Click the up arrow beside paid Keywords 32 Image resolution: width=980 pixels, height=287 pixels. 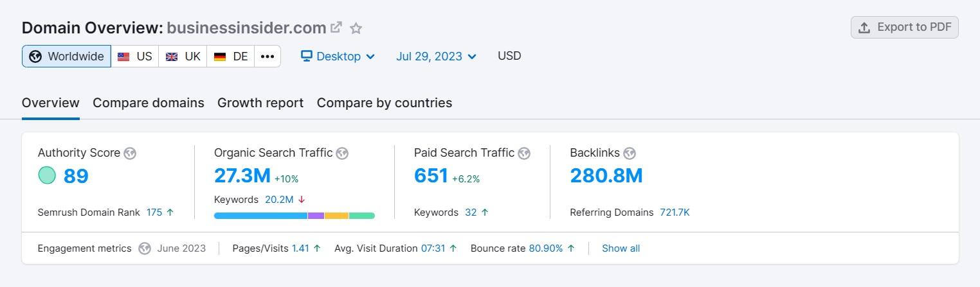coord(485,213)
